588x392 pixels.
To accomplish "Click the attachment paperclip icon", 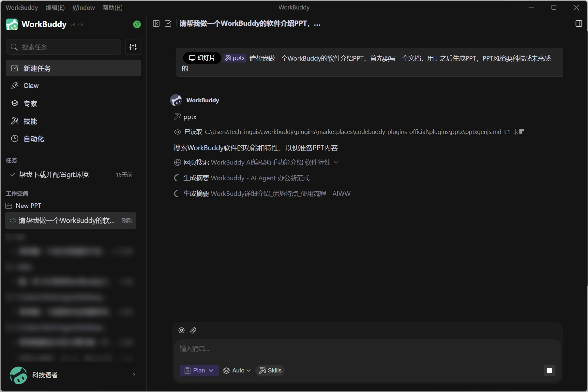I will (193, 330).
